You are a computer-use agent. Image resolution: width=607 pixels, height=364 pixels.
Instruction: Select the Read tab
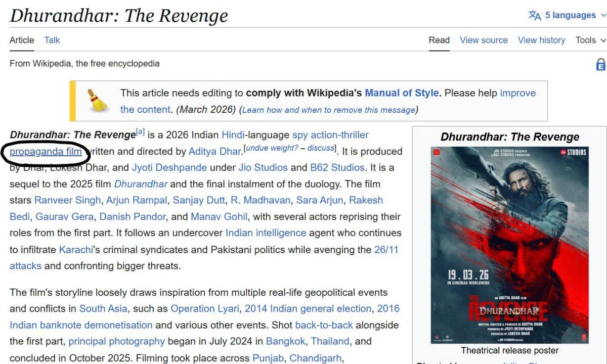click(x=439, y=40)
